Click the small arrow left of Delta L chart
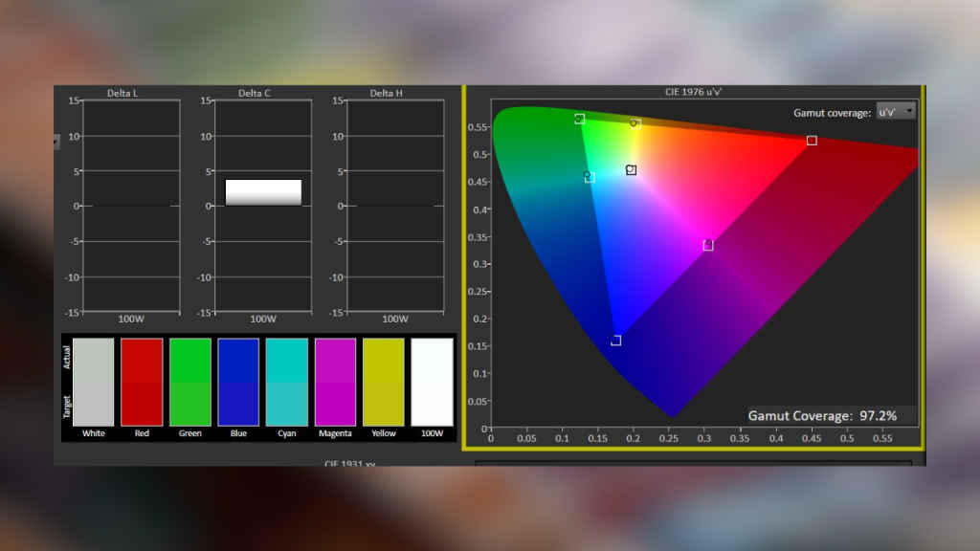 pyautogui.click(x=56, y=141)
